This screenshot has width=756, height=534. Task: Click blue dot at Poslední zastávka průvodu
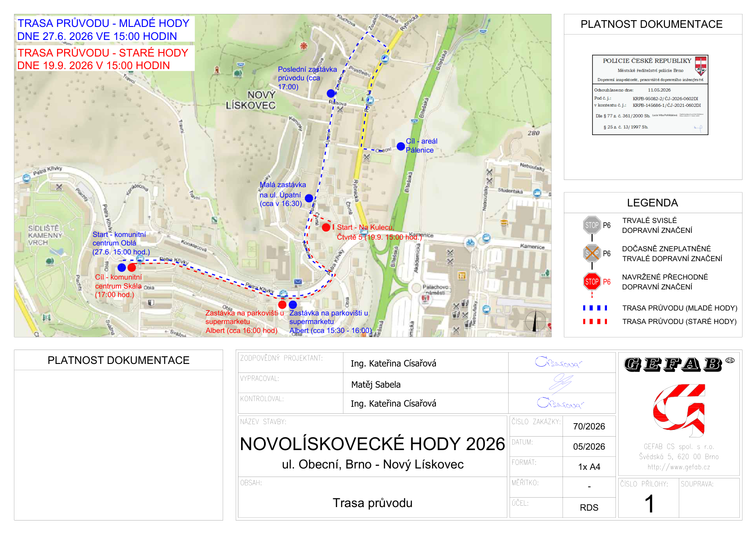coord(331,93)
